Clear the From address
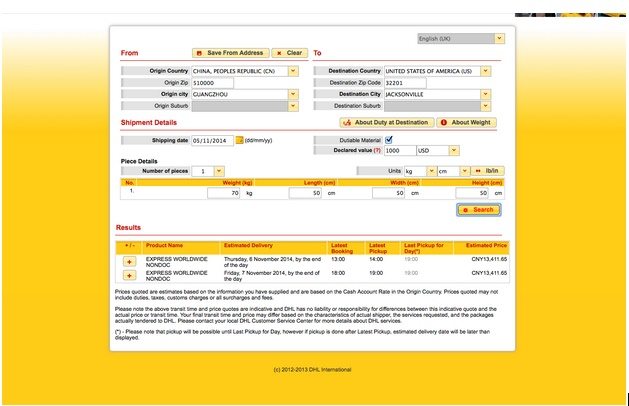This screenshot has width=629, height=406. coord(290,53)
